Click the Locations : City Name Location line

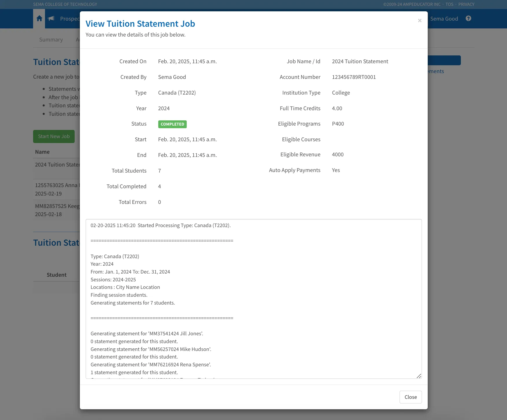coord(125,287)
